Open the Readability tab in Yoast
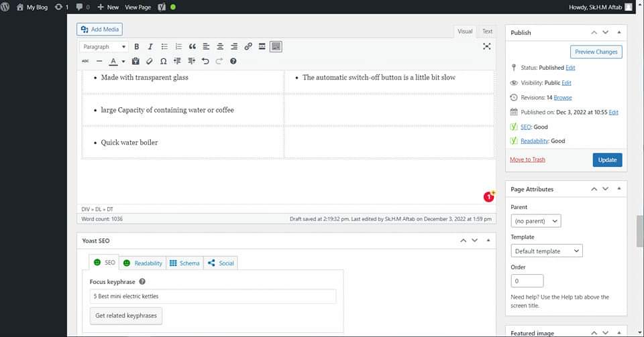644x337 pixels. [x=142, y=263]
